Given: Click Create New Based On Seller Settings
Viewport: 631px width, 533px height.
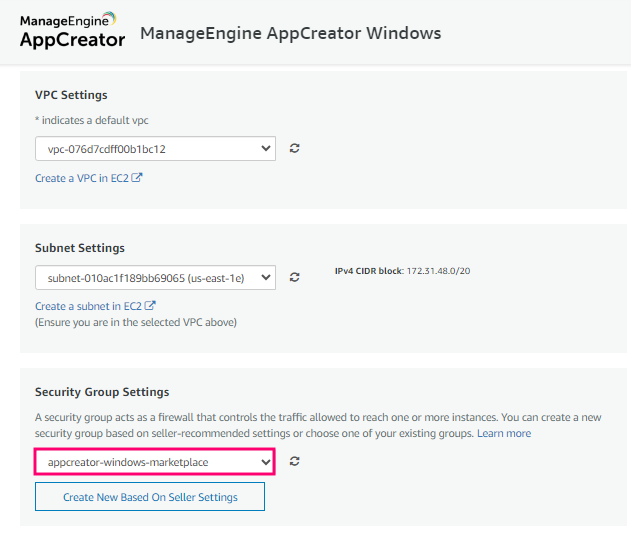Looking at the screenshot, I should (x=150, y=497).
